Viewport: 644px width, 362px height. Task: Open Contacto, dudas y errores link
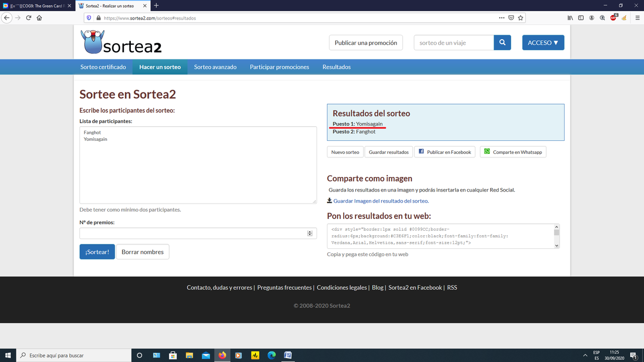[219, 288]
